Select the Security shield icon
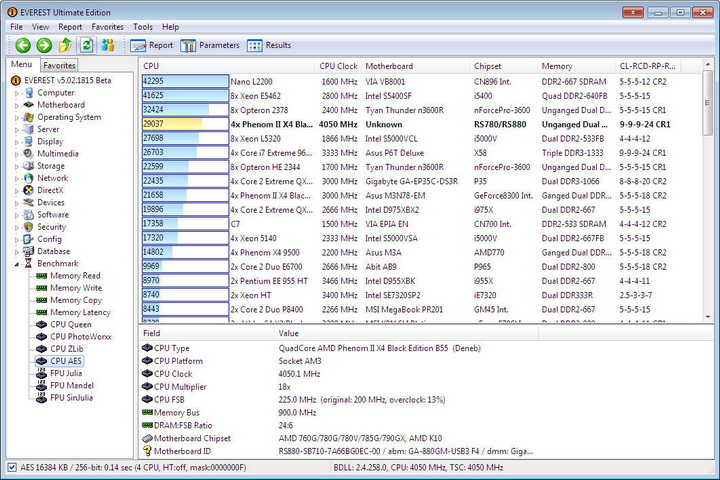The height and width of the screenshot is (480, 720). coord(28,227)
